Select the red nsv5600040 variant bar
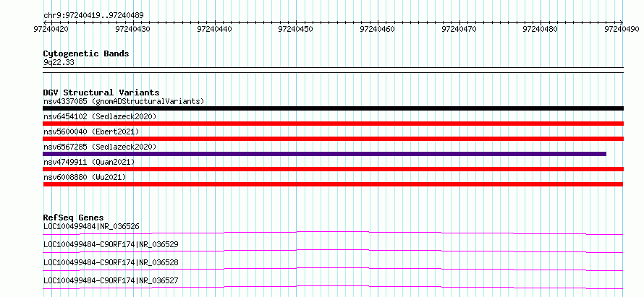Screen dimensions: 644x297 tap(333, 139)
